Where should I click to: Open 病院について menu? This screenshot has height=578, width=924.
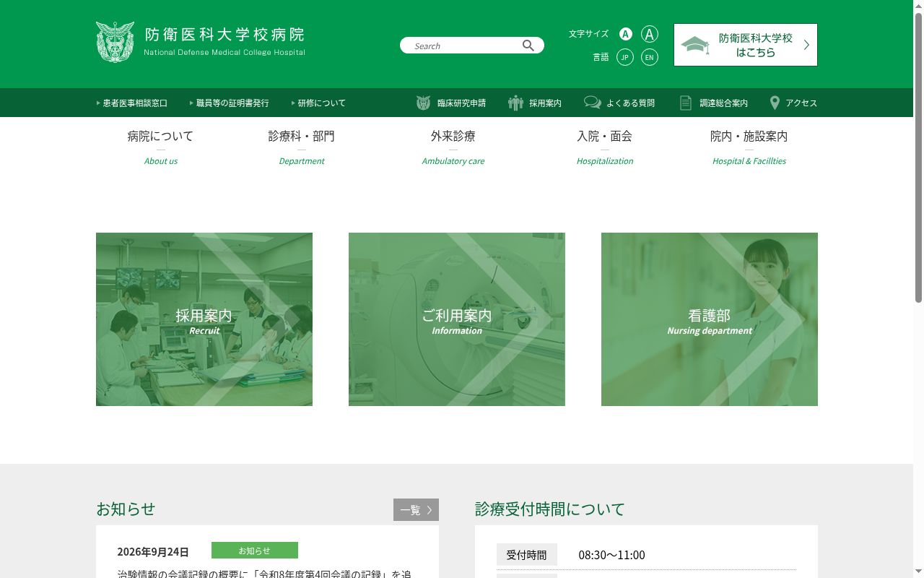161,147
